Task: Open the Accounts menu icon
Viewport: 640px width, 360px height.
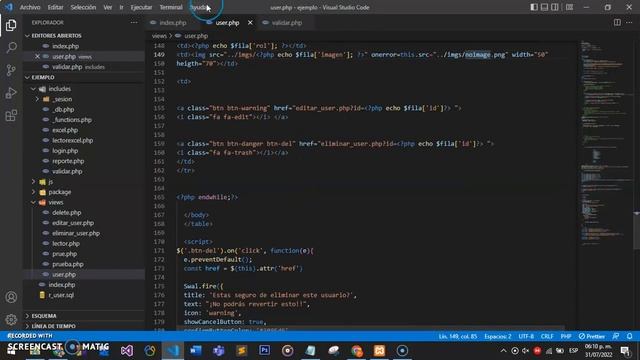Action: 11,297
